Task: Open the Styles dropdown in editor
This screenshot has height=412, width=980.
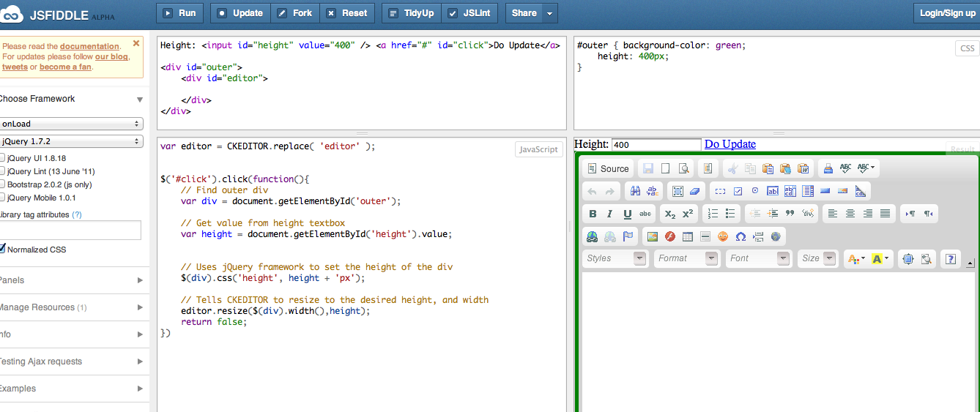Action: tap(615, 258)
